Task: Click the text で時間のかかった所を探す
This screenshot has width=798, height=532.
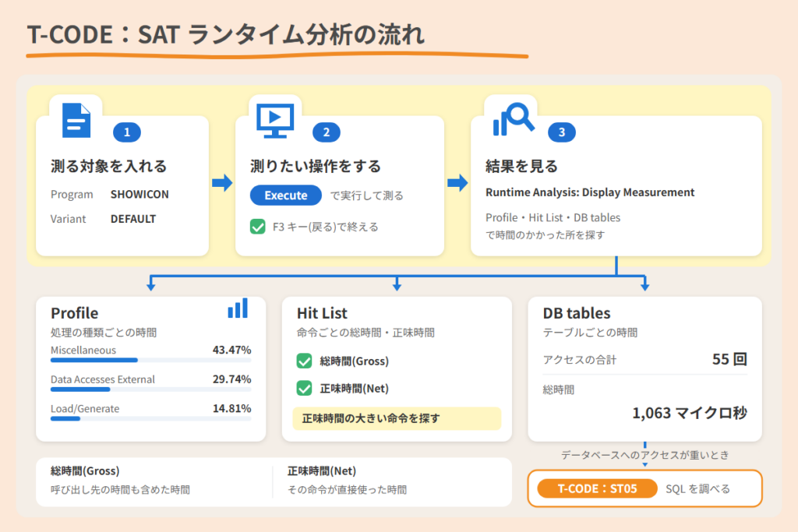Action: click(x=545, y=235)
